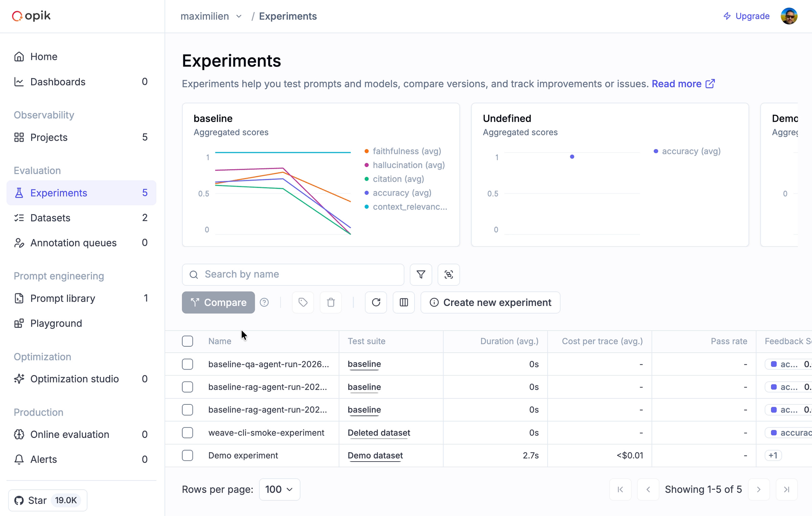Click the refresh icon to reload experiments
The width and height of the screenshot is (812, 516).
376,302
